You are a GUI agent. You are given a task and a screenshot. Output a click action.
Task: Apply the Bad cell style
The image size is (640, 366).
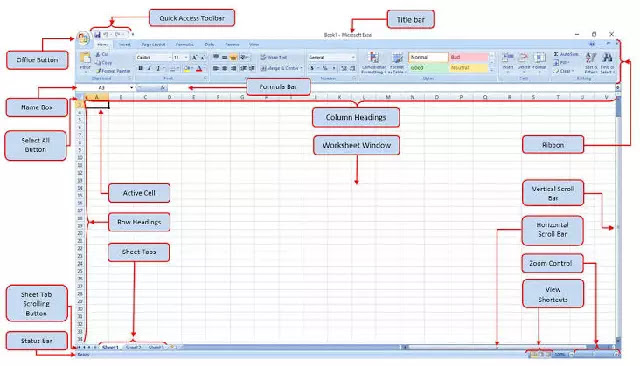click(469, 57)
